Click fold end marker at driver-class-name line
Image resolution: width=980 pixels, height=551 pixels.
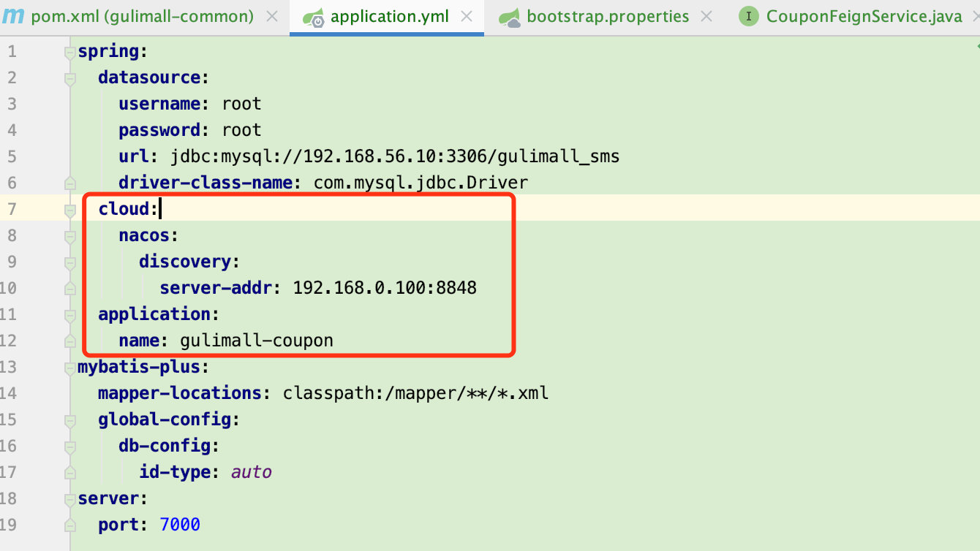coord(70,183)
